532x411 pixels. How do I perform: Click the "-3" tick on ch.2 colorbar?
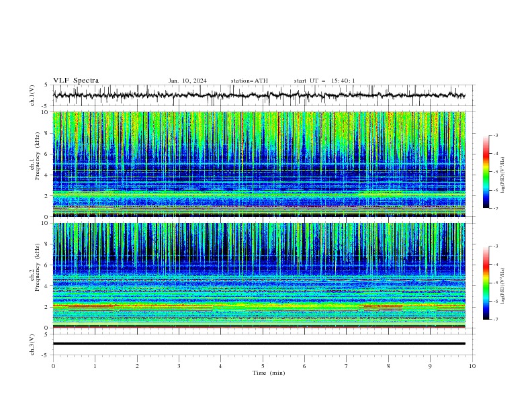pyautogui.click(x=495, y=246)
